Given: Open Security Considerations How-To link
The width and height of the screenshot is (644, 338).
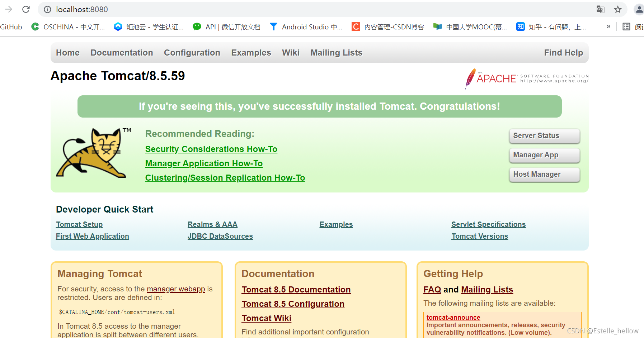Looking at the screenshot, I should pos(211,149).
